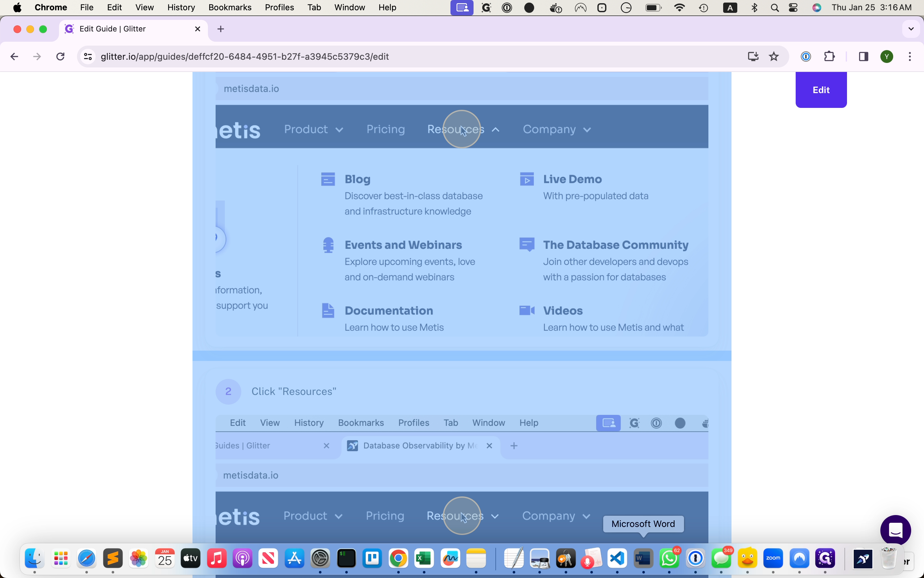
Task: Open Trello from the Dock
Action: pos(373,559)
